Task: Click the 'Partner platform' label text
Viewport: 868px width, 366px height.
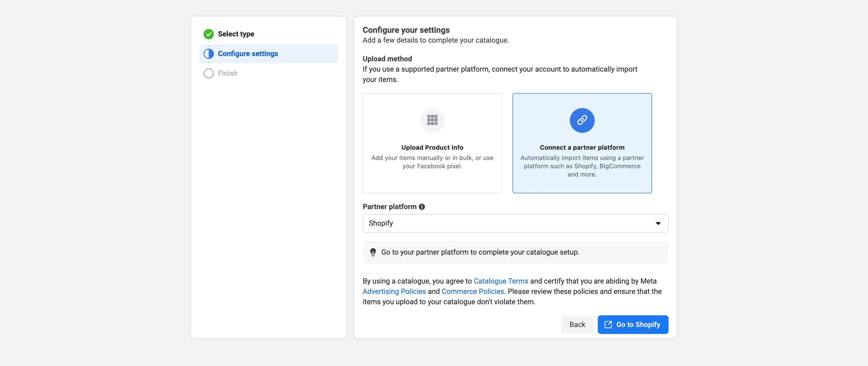Action: (x=390, y=207)
